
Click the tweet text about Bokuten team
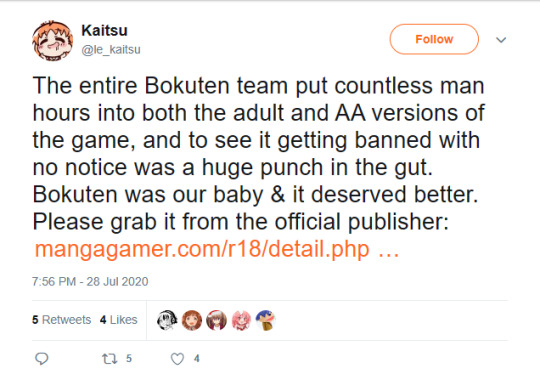pos(258,153)
